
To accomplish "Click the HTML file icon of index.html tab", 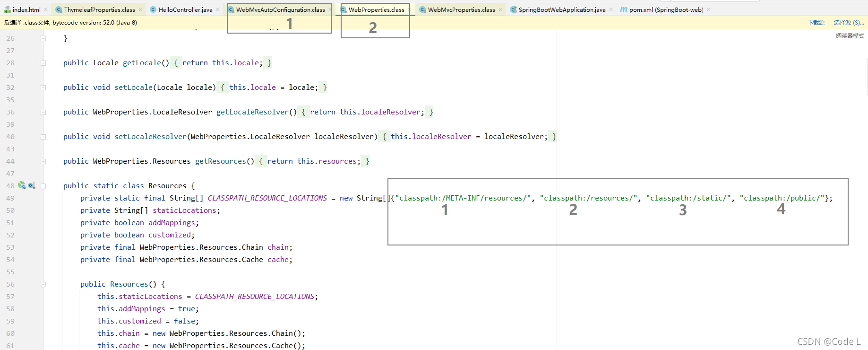I will 7,9.
